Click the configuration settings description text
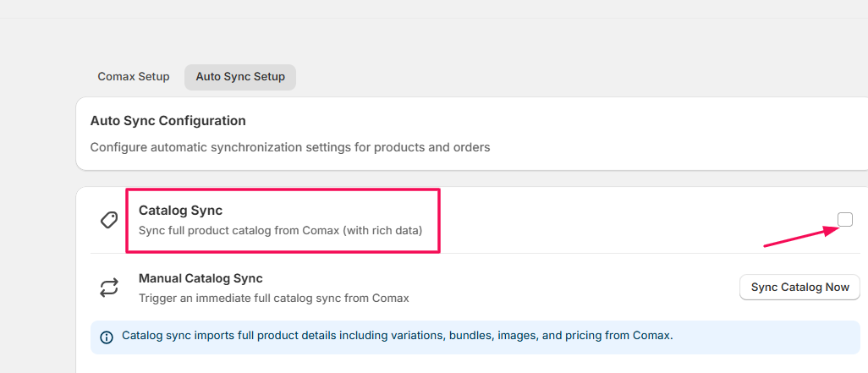The image size is (868, 373). 290,147
